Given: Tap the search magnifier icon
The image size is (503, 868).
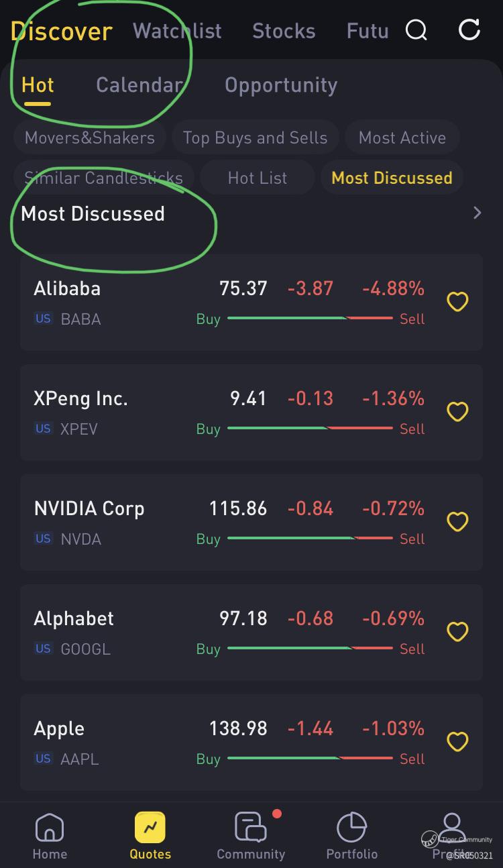Looking at the screenshot, I should click(416, 30).
